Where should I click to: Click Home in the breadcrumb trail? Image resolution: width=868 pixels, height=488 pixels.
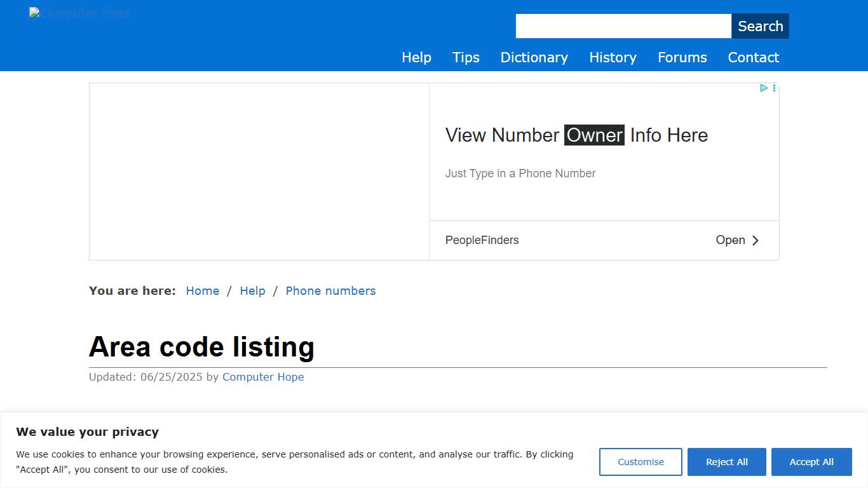202,290
